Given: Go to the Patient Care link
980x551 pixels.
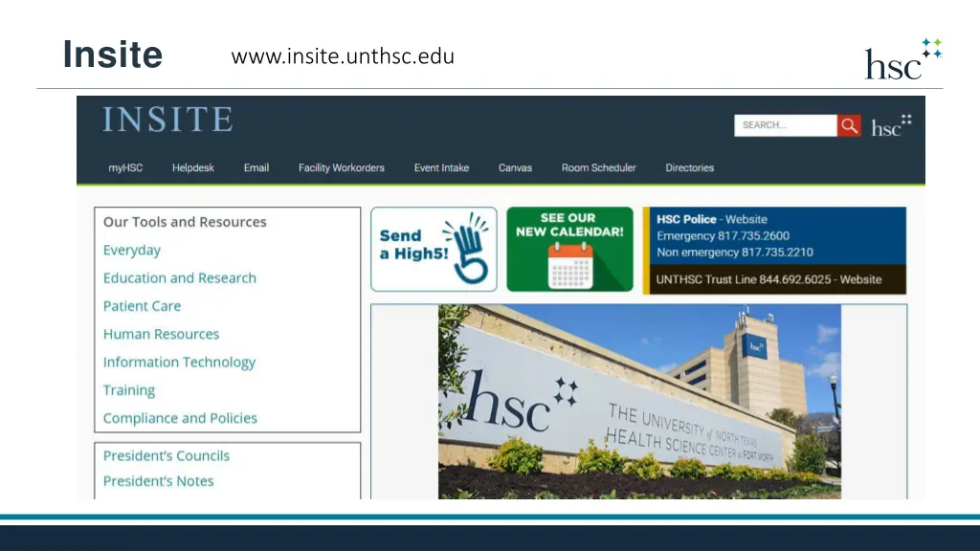Looking at the screenshot, I should pos(142,306).
